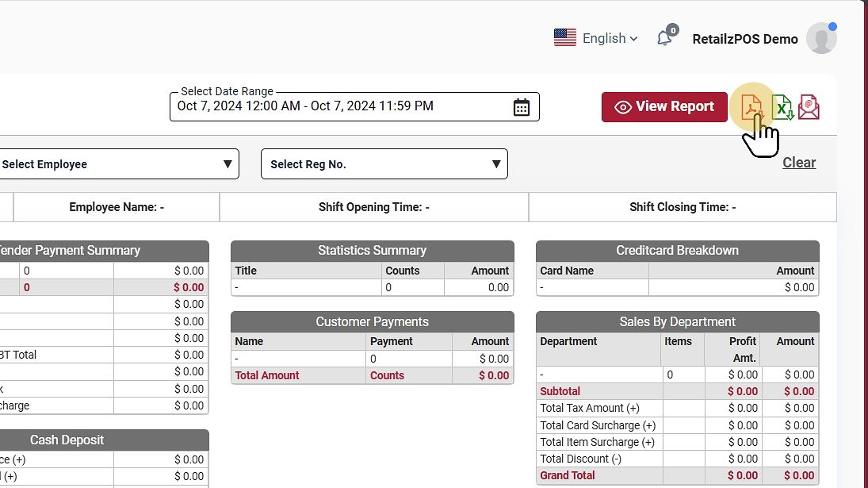Click the Cash Deposit panel header

[x=67, y=440]
